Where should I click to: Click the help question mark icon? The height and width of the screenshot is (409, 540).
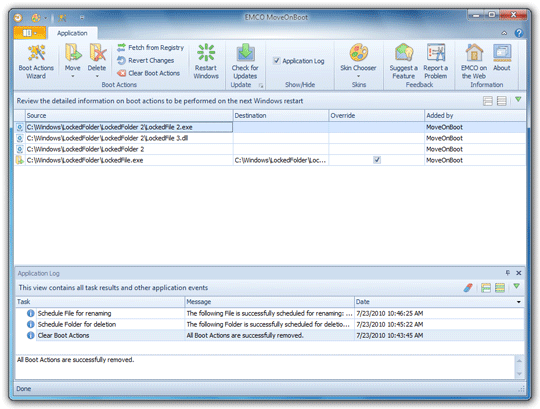(519, 33)
